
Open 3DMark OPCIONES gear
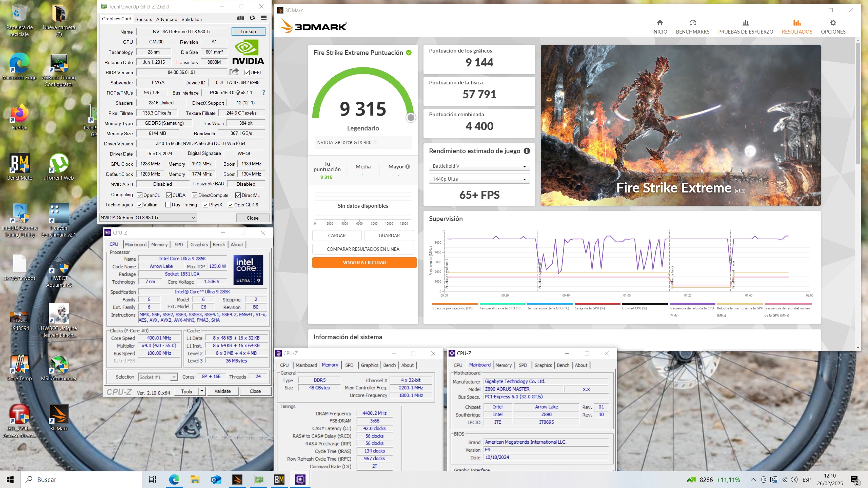833,27
